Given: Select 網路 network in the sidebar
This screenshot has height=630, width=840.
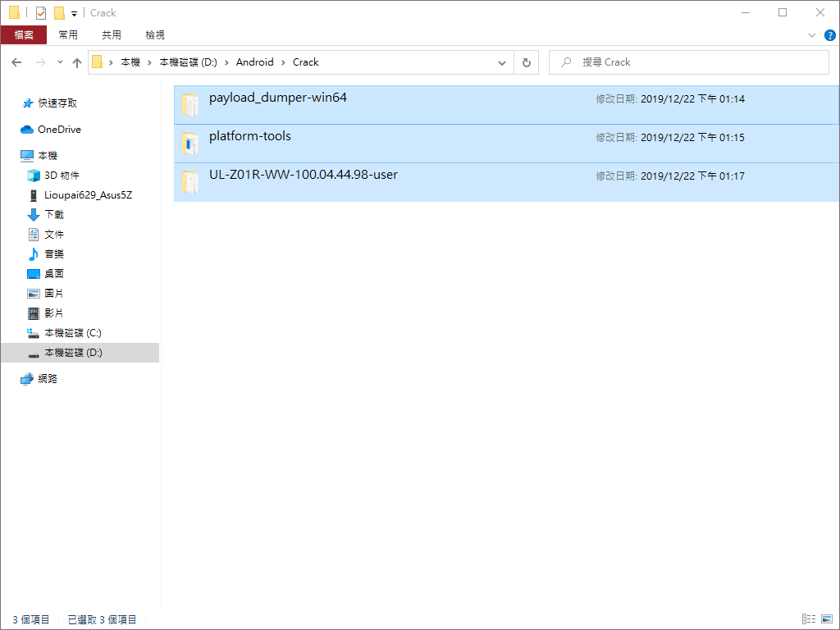Looking at the screenshot, I should click(x=48, y=379).
